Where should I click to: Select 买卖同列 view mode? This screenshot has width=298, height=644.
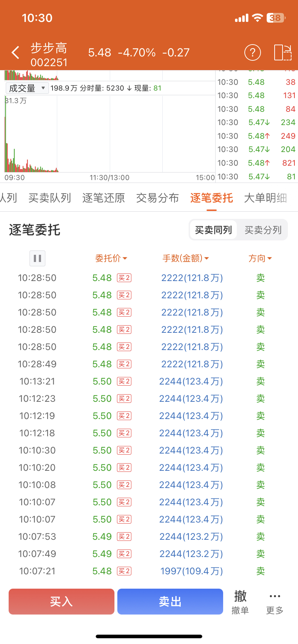pos(213,230)
